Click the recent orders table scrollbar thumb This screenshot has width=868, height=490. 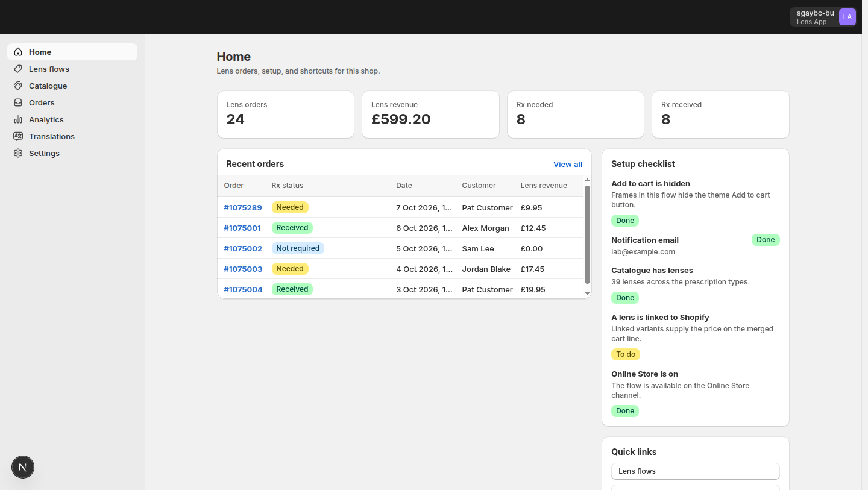point(588,234)
